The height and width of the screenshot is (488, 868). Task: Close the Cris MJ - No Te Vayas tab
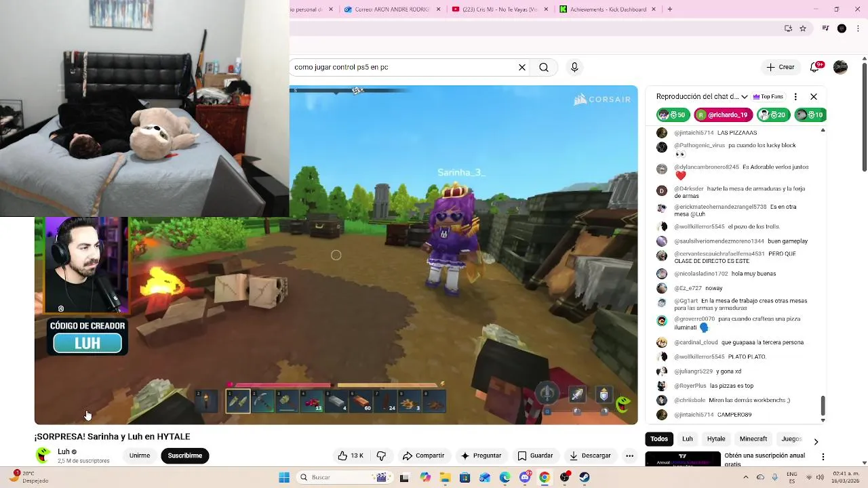pyautogui.click(x=547, y=9)
